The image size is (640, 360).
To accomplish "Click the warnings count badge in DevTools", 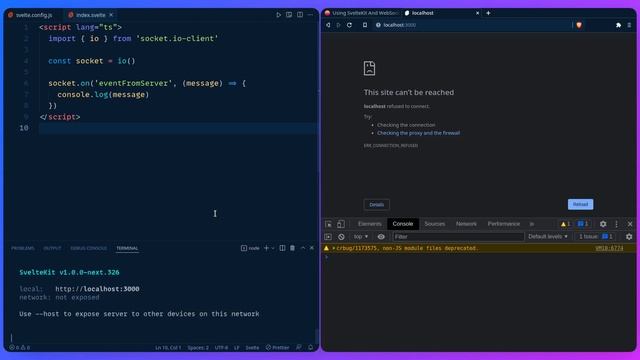I will point(566,224).
